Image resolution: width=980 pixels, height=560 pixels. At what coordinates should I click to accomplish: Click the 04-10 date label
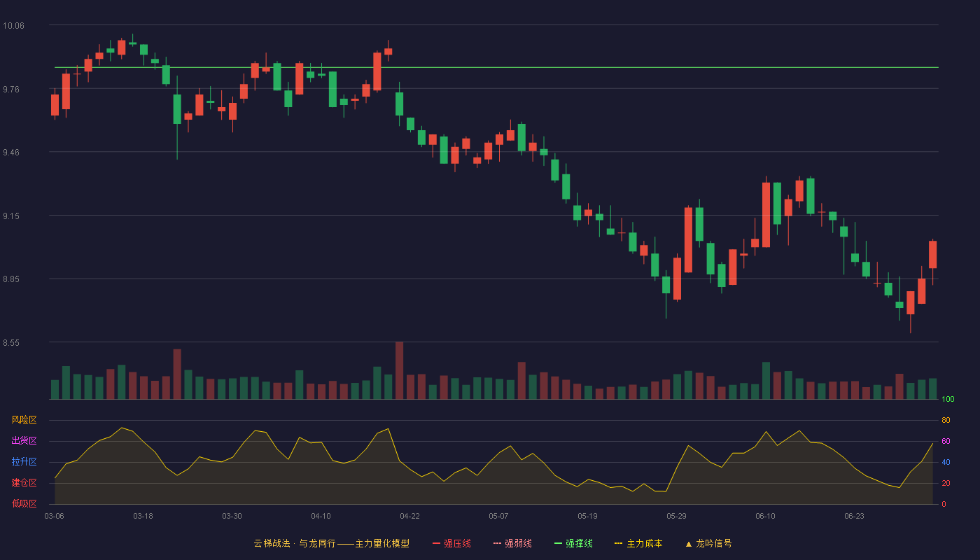pos(321,516)
